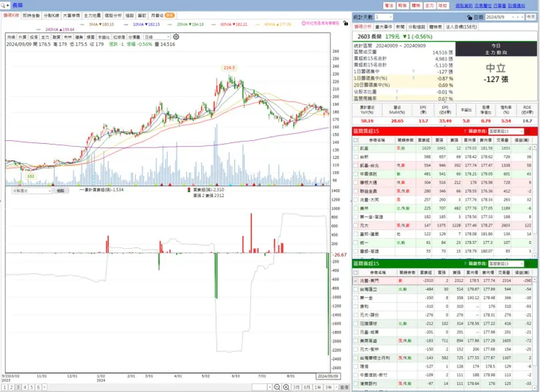Tick the checkbox on the seller row showing -310

pos(356,307)
